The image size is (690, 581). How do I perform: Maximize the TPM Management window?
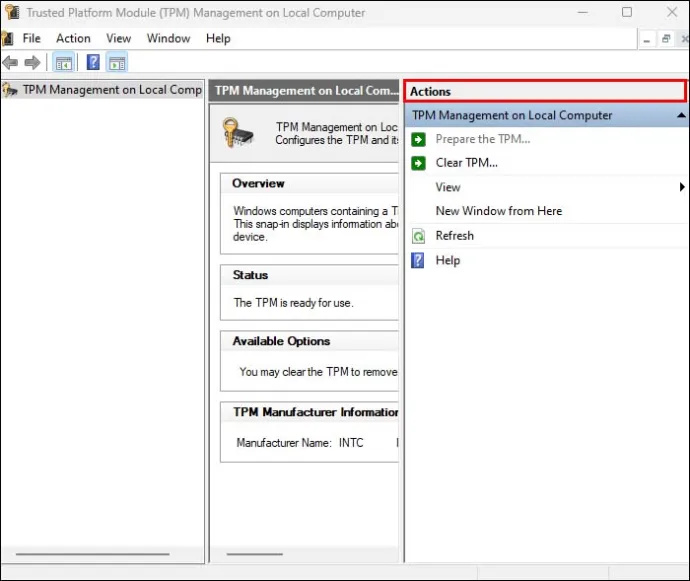click(627, 12)
